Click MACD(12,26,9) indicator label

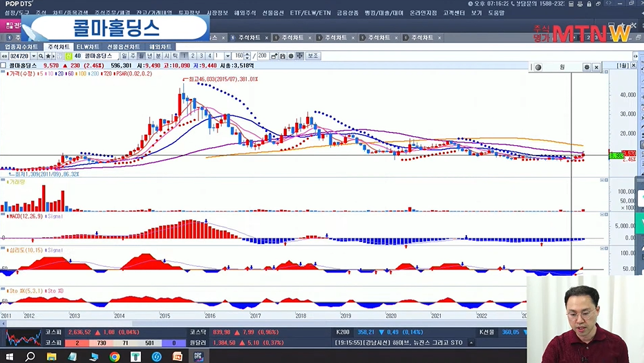[x=26, y=216]
